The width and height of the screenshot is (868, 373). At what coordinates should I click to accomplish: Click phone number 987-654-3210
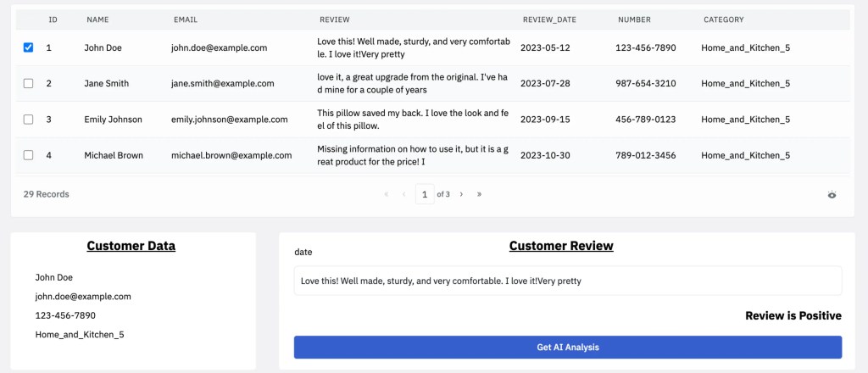(x=645, y=84)
